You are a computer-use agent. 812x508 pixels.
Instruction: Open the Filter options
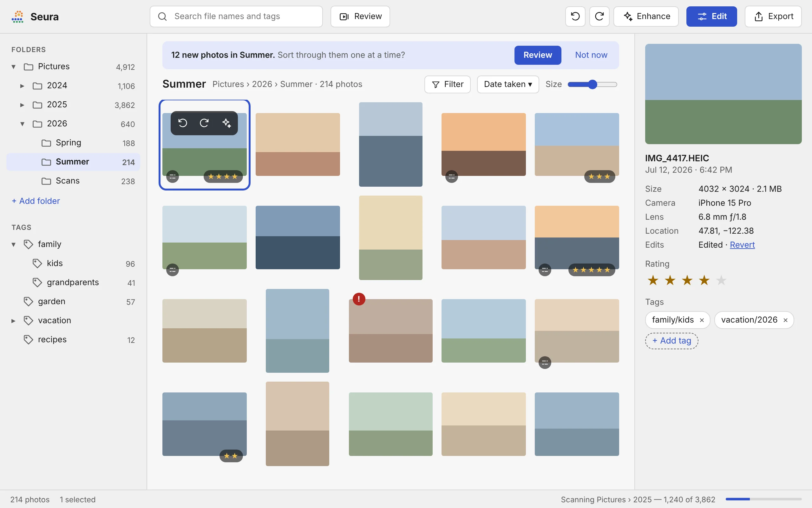[x=447, y=84]
